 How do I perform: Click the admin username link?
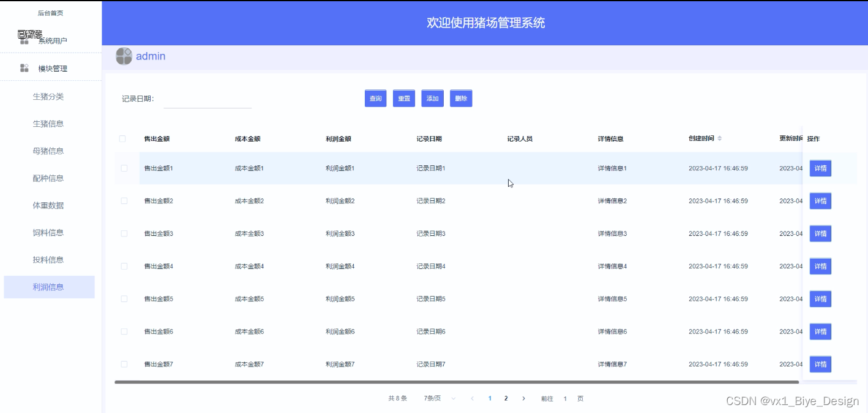tap(151, 56)
